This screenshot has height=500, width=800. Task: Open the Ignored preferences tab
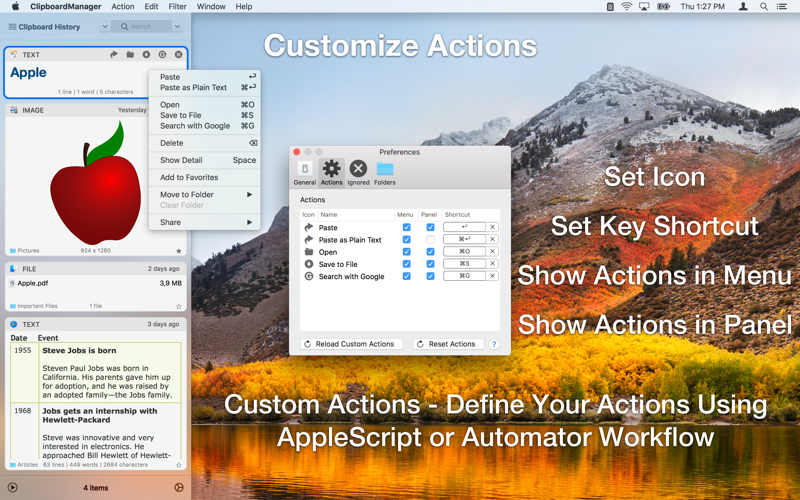click(358, 172)
